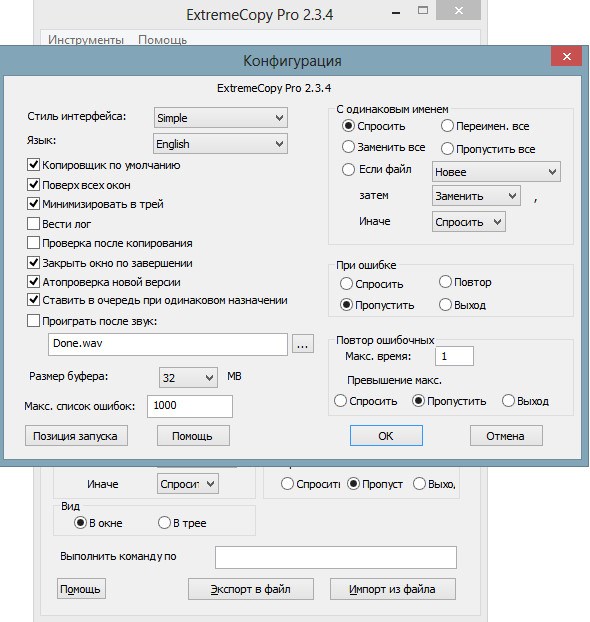Click the Макс. список ошибок field
Image resolution: width=590 pixels, height=622 pixels.
[190, 406]
